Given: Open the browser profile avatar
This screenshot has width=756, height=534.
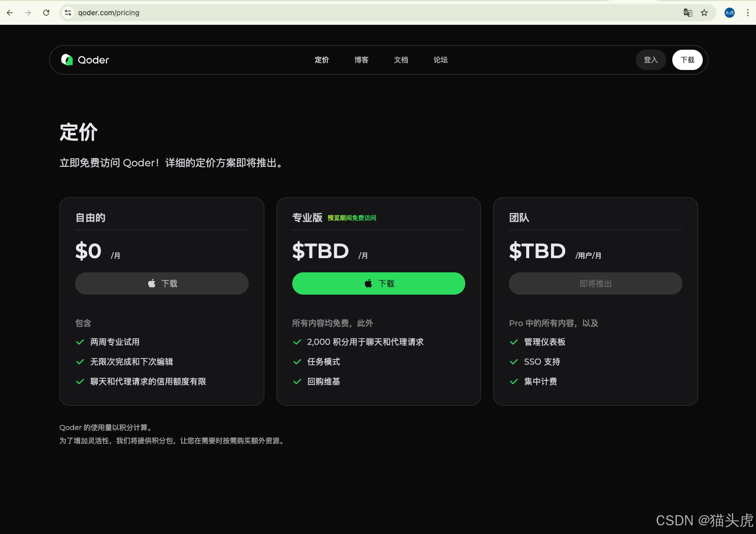Looking at the screenshot, I should click(730, 13).
